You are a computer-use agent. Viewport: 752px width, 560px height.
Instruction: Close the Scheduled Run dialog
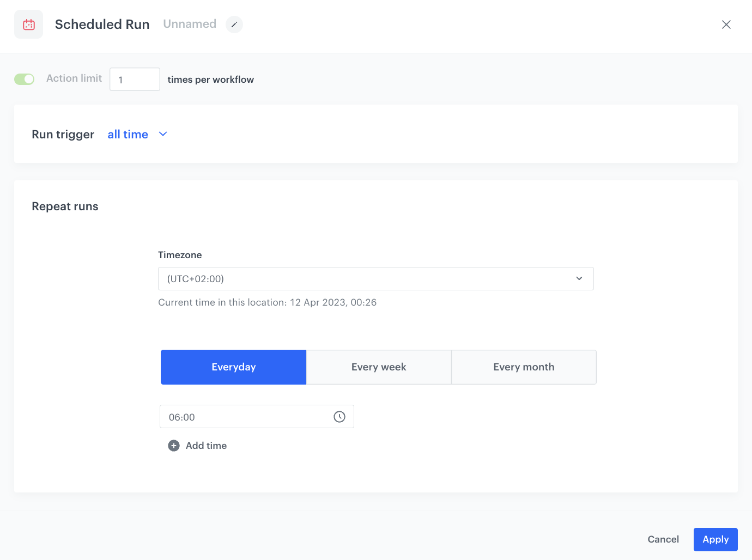726,25
